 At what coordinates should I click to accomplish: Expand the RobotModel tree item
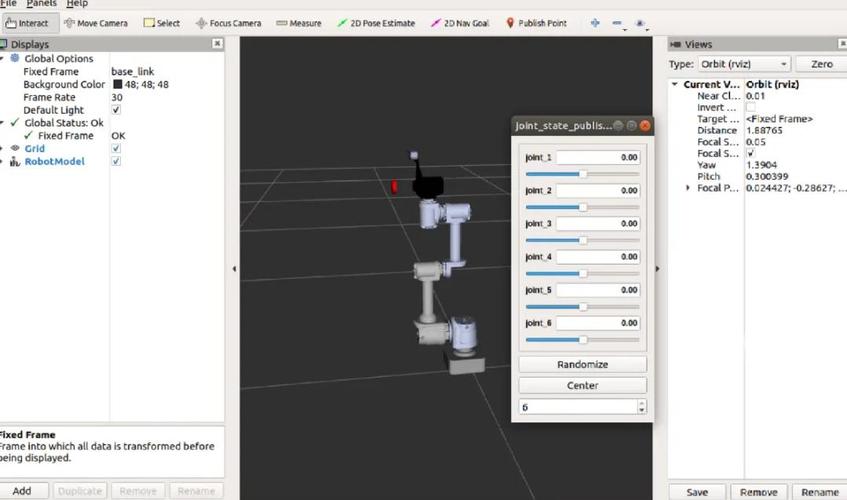tap(3, 162)
